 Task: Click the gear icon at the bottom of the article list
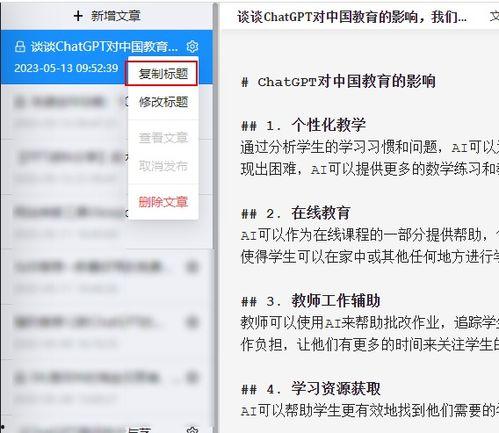click(x=192, y=430)
